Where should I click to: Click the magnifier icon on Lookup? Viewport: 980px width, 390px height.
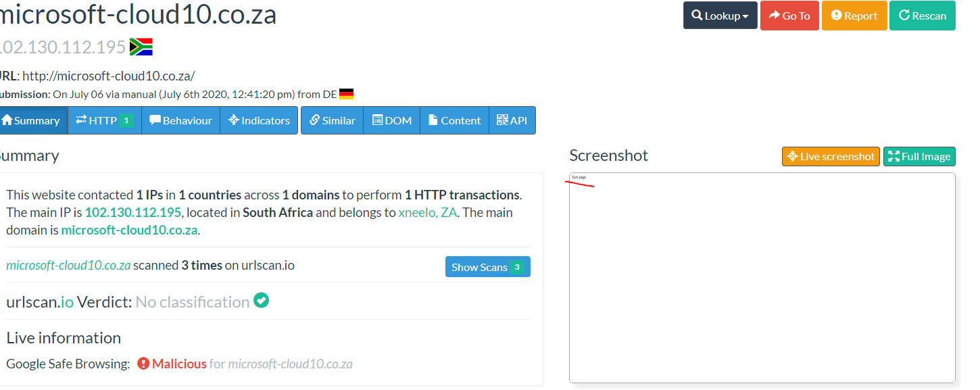[697, 15]
